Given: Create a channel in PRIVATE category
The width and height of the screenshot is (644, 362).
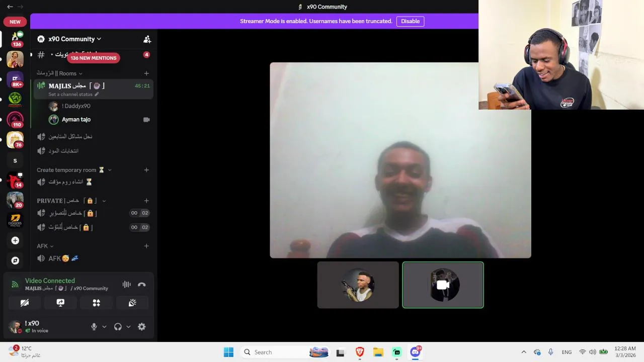Looking at the screenshot, I should point(146,201).
